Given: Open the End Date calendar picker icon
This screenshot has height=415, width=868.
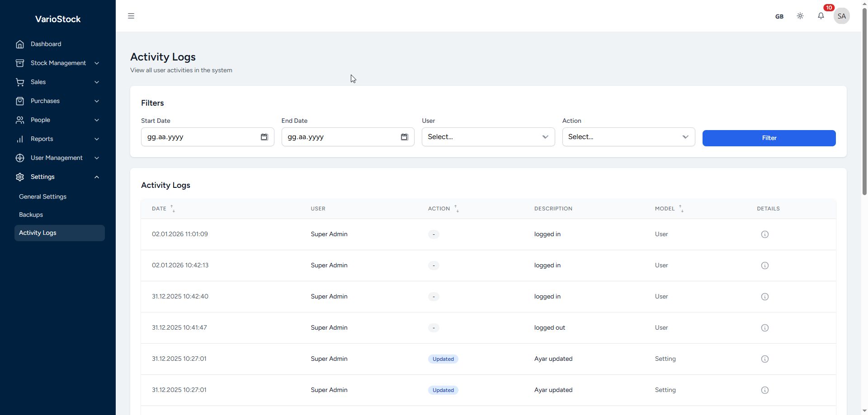Looking at the screenshot, I should point(404,137).
